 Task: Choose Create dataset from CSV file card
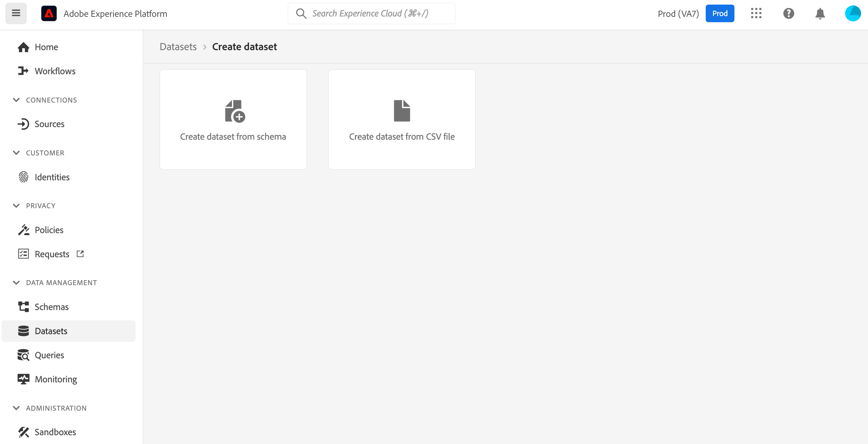click(402, 119)
